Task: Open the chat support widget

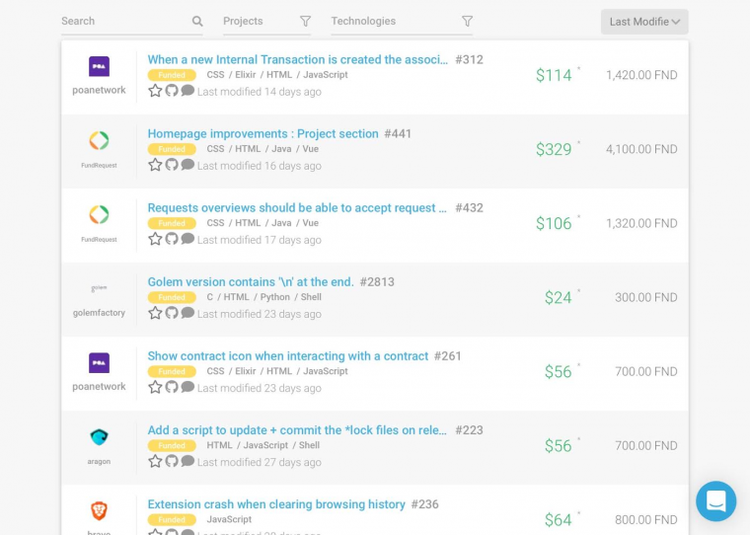Action: coord(716,502)
